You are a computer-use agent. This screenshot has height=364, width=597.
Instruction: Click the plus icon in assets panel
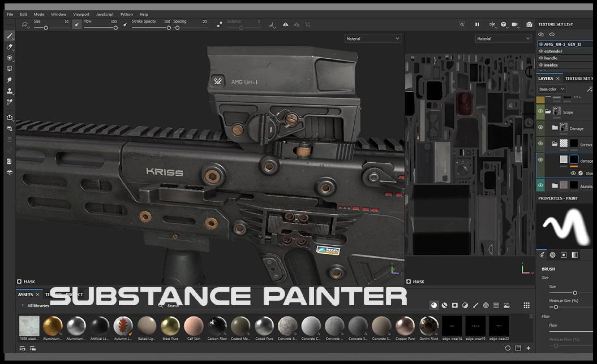529,348
